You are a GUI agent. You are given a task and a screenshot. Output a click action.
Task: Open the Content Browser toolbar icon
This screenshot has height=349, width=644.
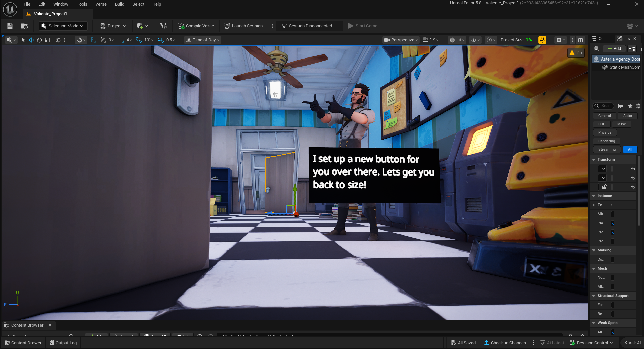pyautogui.click(x=24, y=26)
